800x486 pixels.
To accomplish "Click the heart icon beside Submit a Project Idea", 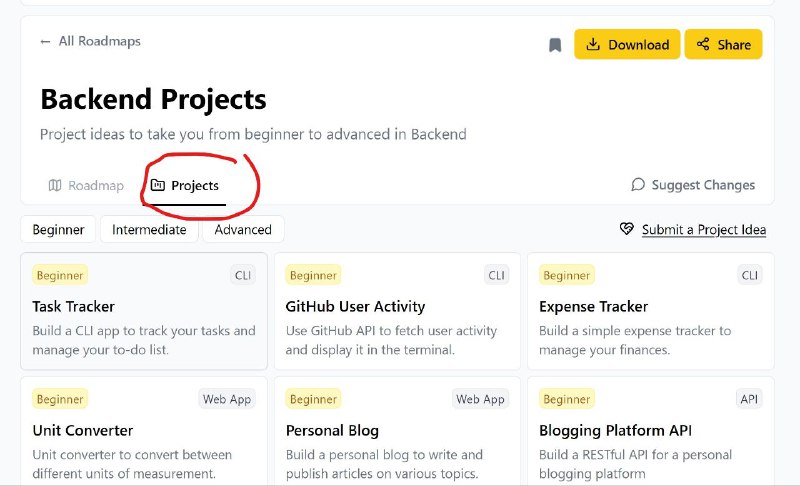I will [x=627, y=229].
